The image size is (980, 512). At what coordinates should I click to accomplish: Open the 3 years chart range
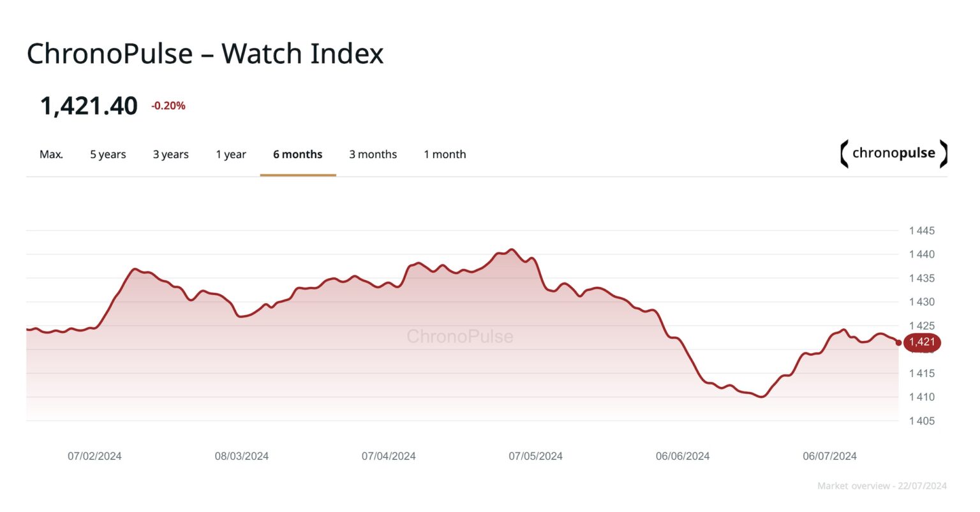click(x=170, y=154)
